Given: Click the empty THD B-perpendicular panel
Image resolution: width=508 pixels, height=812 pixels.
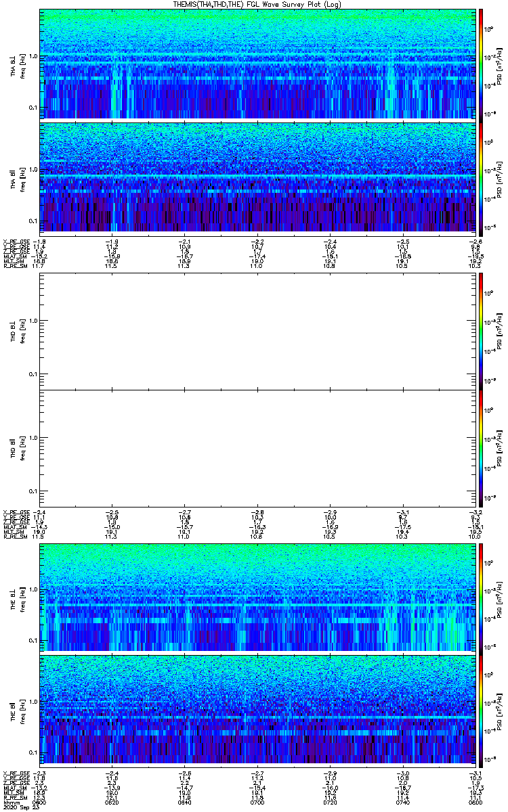Looking at the screenshot, I should [x=257, y=330].
